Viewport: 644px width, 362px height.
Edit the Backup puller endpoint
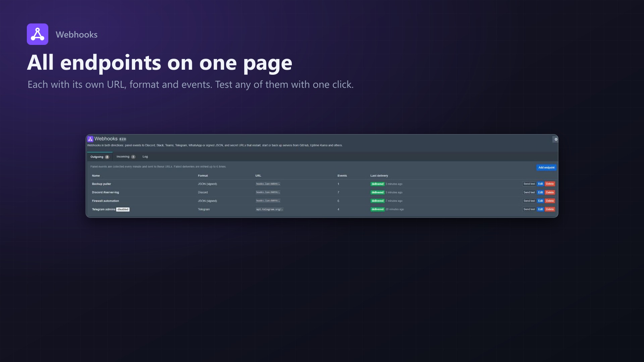click(540, 184)
